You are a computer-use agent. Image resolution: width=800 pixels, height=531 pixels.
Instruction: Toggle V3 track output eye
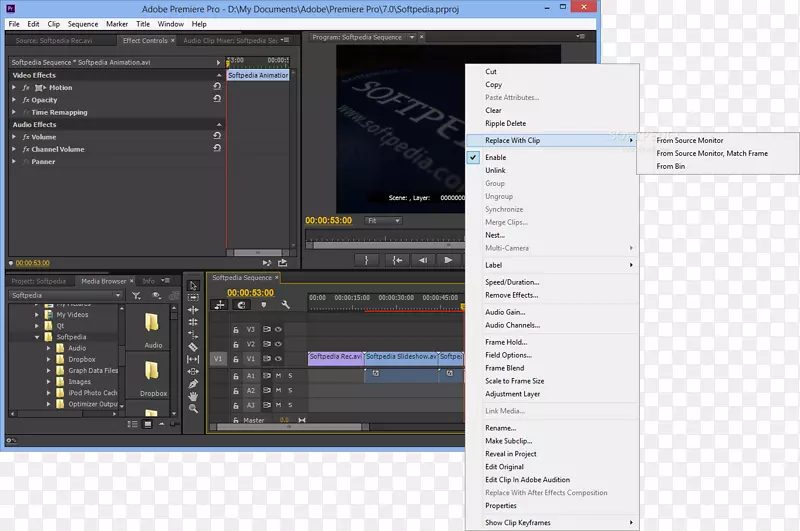point(279,330)
